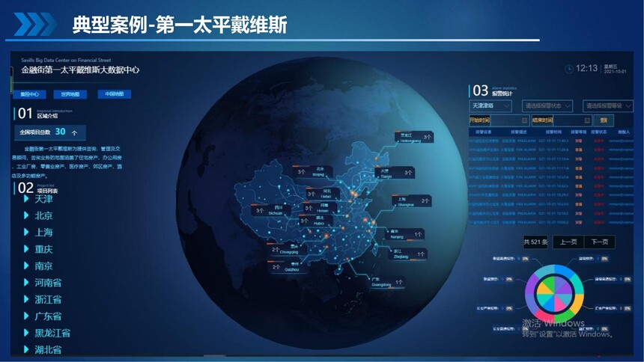Image resolution: width=644 pixels, height=362 pixels.
Task: Expand the 天津 project tree arrow
Action: (x=26, y=199)
